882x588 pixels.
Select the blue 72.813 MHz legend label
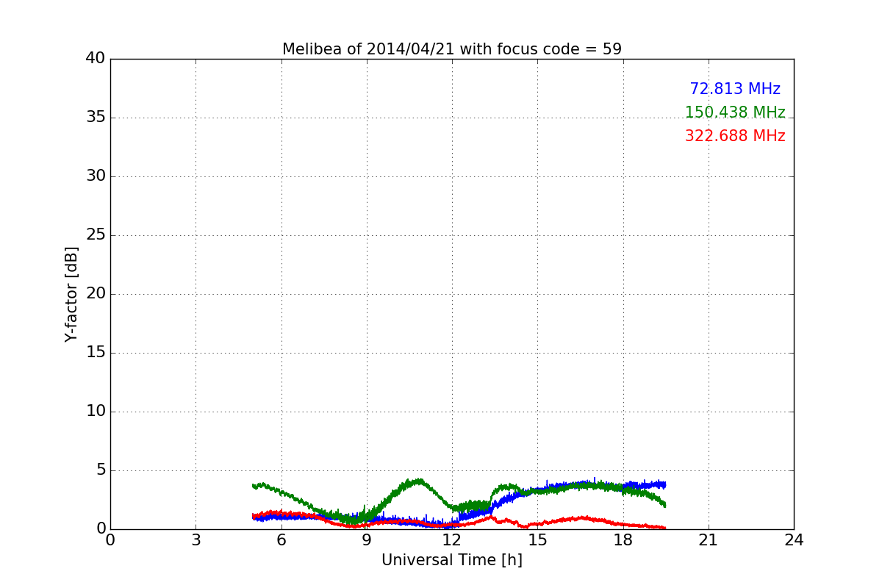pos(735,89)
